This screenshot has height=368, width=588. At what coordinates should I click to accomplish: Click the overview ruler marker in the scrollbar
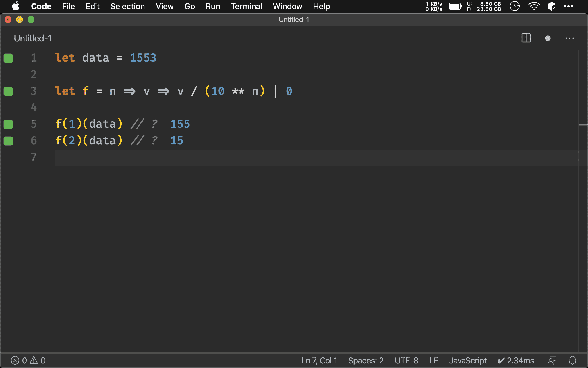tap(583, 125)
